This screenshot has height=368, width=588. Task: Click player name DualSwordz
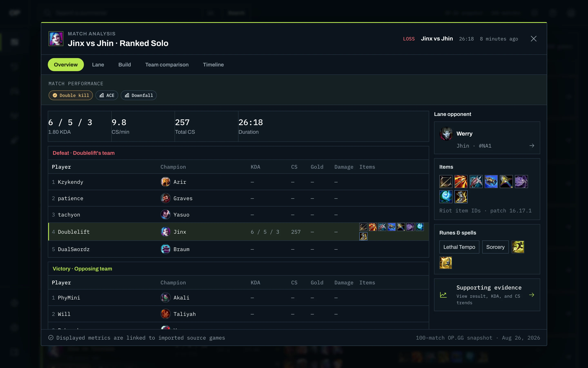pyautogui.click(x=74, y=249)
